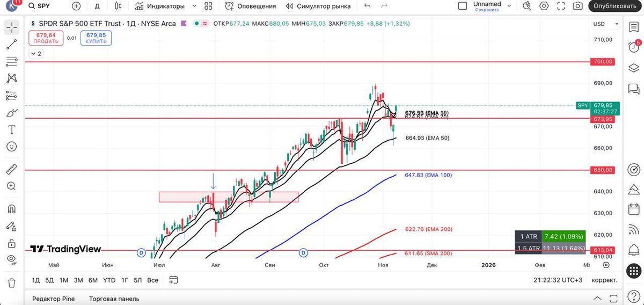Select the text annotation tool
Viewport: 644px width, 305px height.
[x=11, y=129]
